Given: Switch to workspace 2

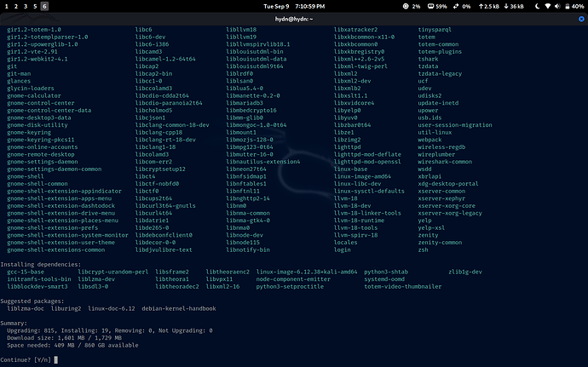Looking at the screenshot, I should [15, 6].
